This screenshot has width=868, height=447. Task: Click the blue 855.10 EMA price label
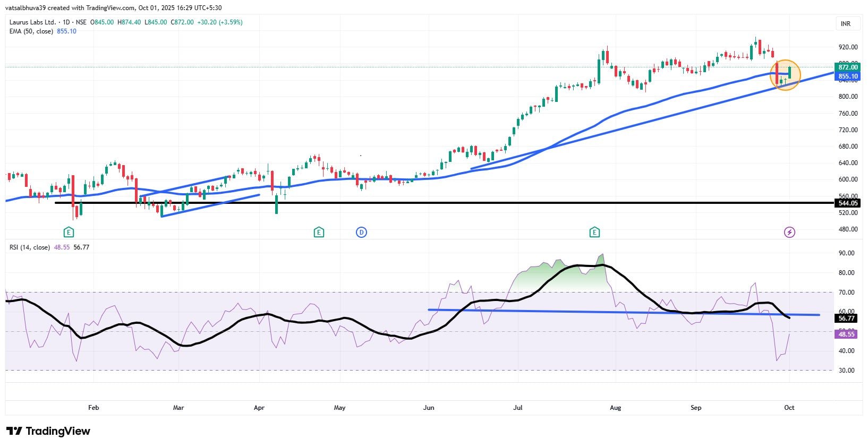pyautogui.click(x=848, y=76)
